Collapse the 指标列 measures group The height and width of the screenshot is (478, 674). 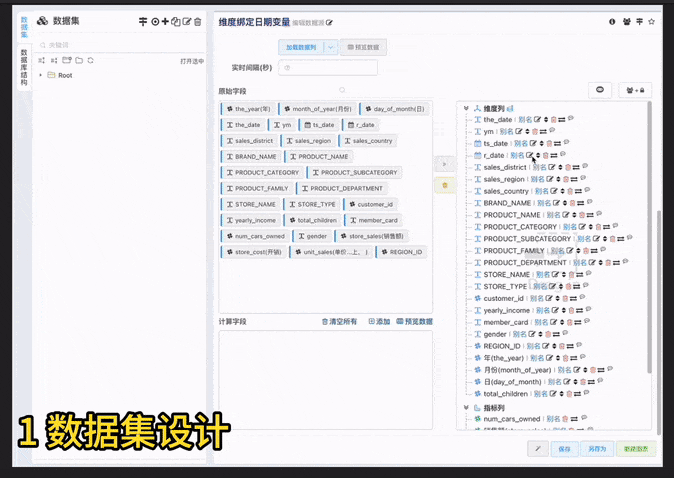466,407
